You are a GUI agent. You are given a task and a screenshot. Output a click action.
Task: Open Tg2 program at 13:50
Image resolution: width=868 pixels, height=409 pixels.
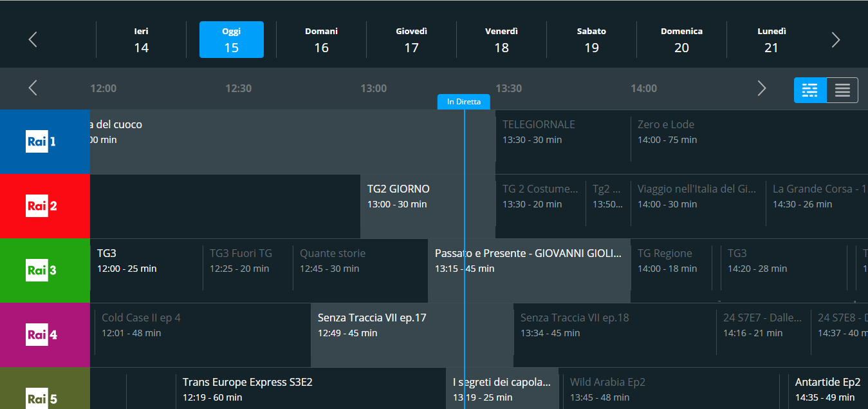pos(608,206)
